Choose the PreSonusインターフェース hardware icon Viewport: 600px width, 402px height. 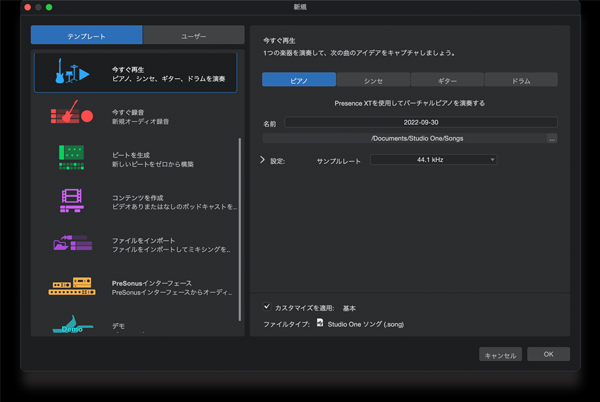[x=72, y=286]
